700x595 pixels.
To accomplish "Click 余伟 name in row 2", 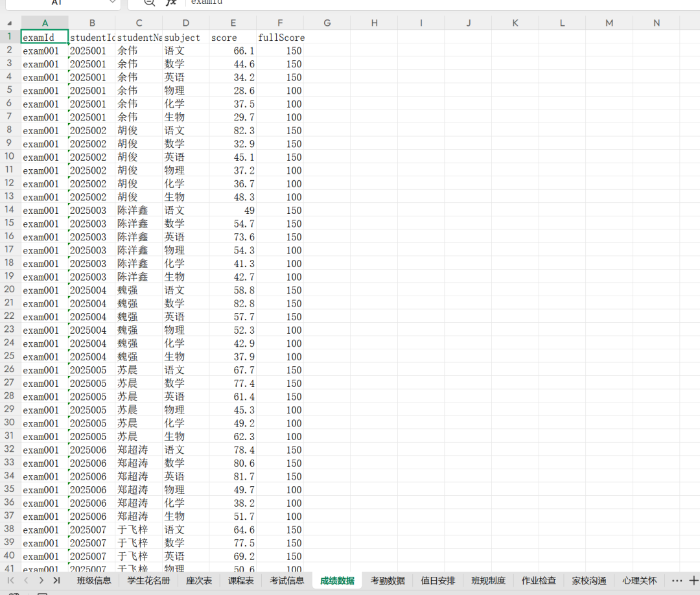I will pos(139,51).
